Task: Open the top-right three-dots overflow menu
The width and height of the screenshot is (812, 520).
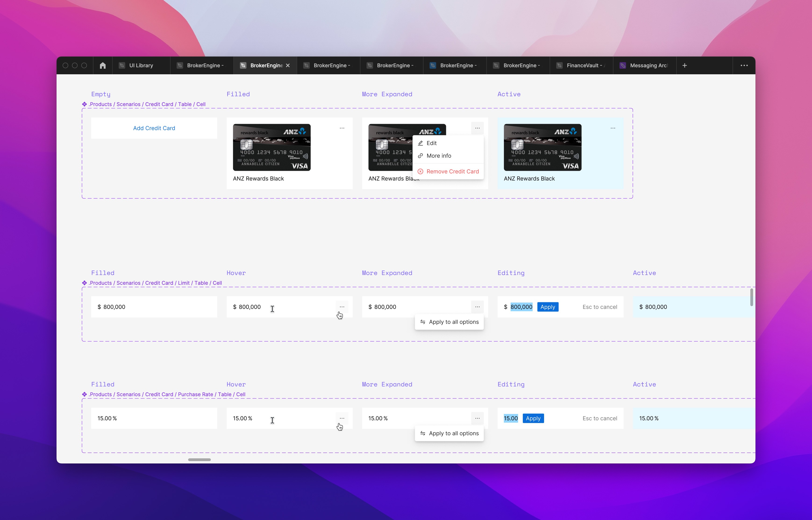Action: click(x=744, y=65)
